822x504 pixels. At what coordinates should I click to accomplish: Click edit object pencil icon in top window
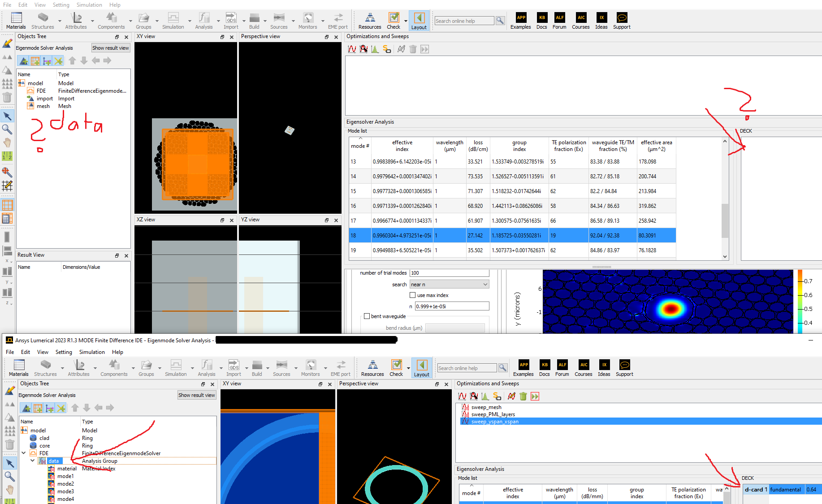(x=8, y=43)
